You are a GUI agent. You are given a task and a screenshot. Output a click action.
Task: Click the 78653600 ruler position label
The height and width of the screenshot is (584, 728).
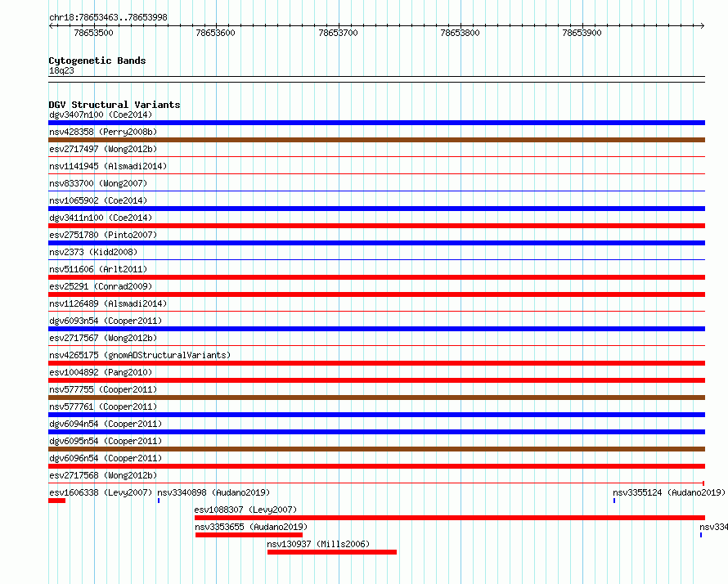215,33
